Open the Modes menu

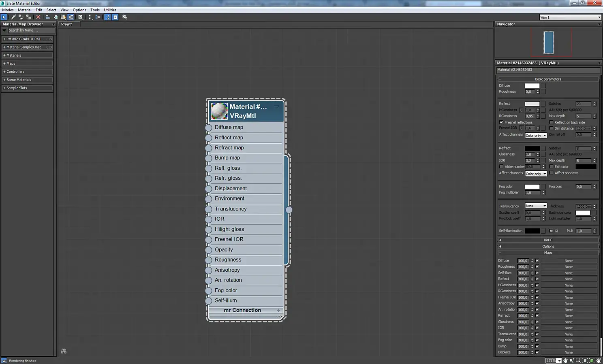(x=8, y=10)
